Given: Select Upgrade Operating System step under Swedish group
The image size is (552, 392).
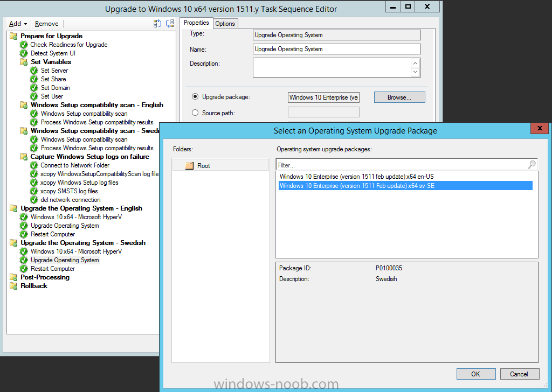Looking at the screenshot, I should [65, 260].
